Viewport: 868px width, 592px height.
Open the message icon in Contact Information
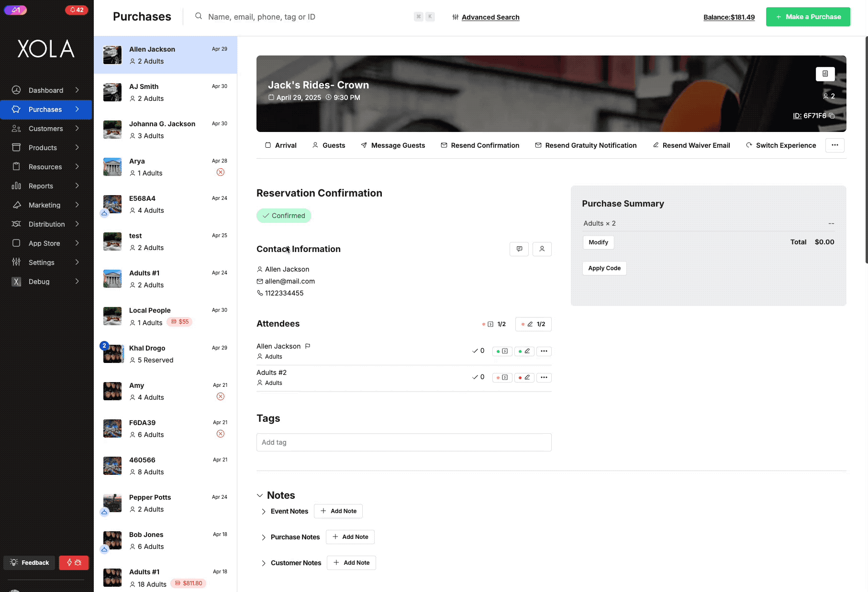pyautogui.click(x=519, y=249)
